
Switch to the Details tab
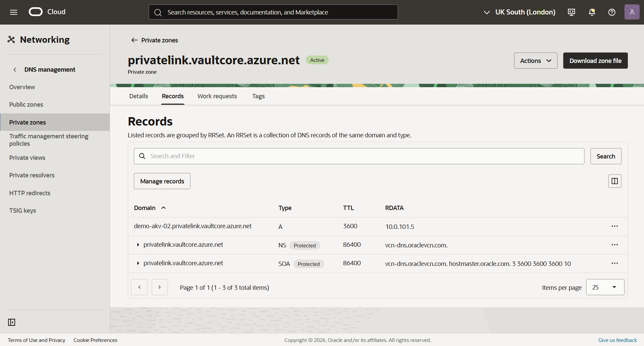point(138,96)
